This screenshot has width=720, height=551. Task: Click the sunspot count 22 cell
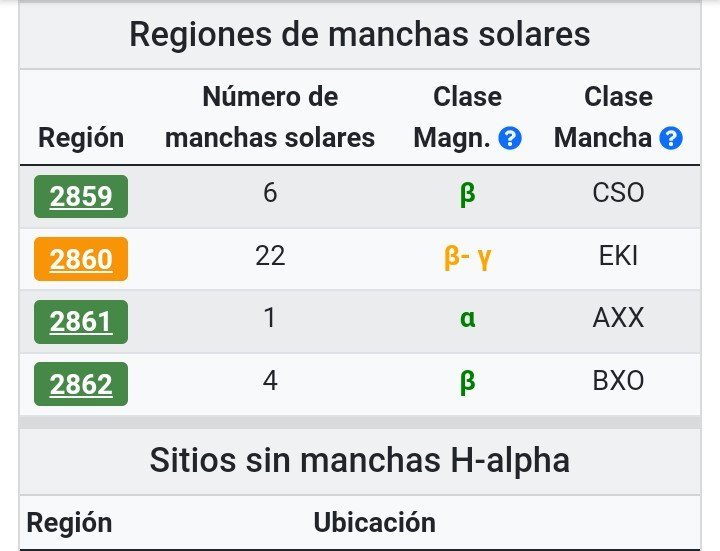tap(270, 256)
